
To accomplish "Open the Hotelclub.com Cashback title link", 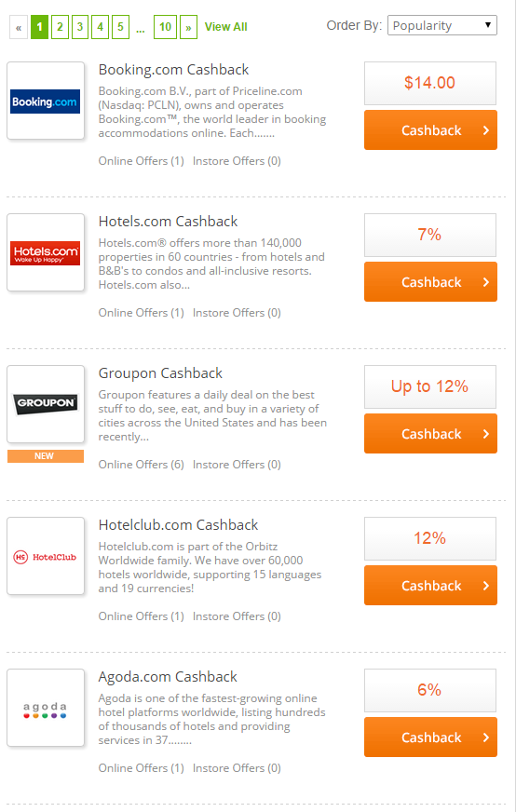I will coord(178,525).
